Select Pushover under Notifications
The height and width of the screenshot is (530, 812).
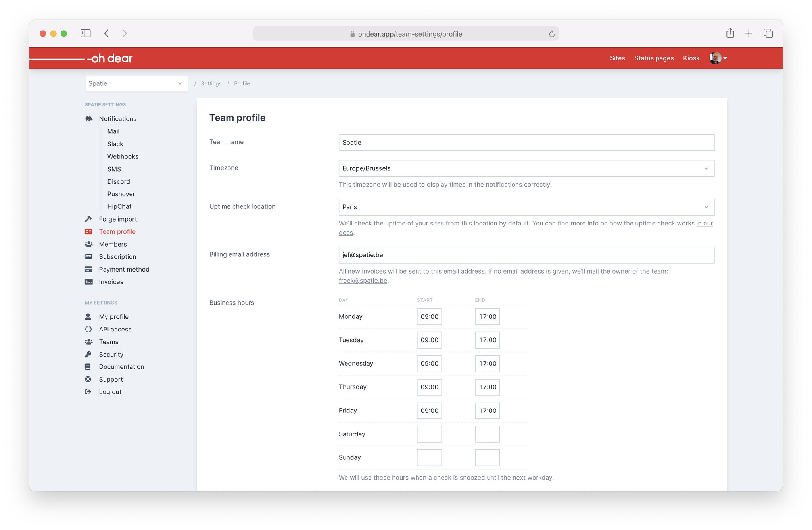coord(121,194)
